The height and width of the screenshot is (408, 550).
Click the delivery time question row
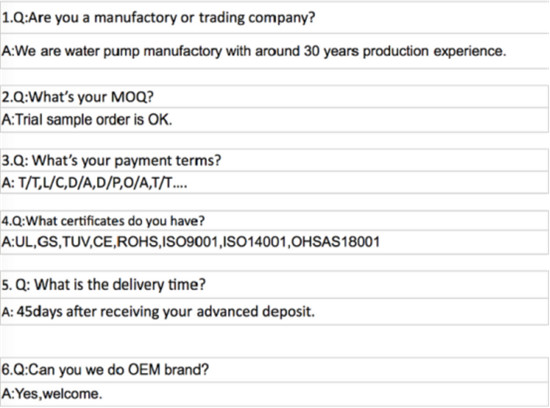(x=274, y=285)
